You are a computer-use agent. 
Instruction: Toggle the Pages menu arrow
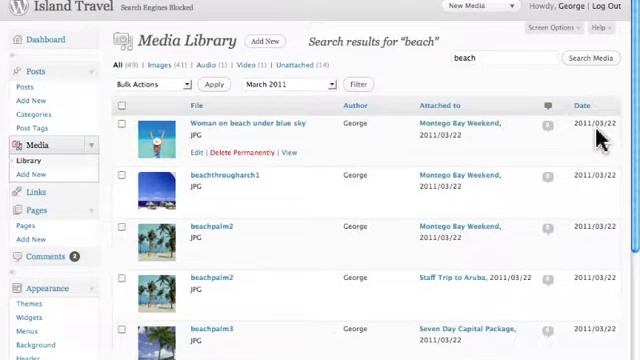point(92,211)
